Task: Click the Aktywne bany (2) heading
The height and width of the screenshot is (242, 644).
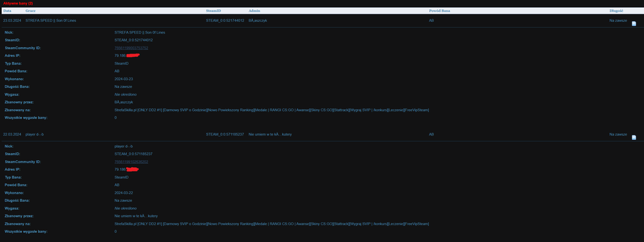Action: 18,3
